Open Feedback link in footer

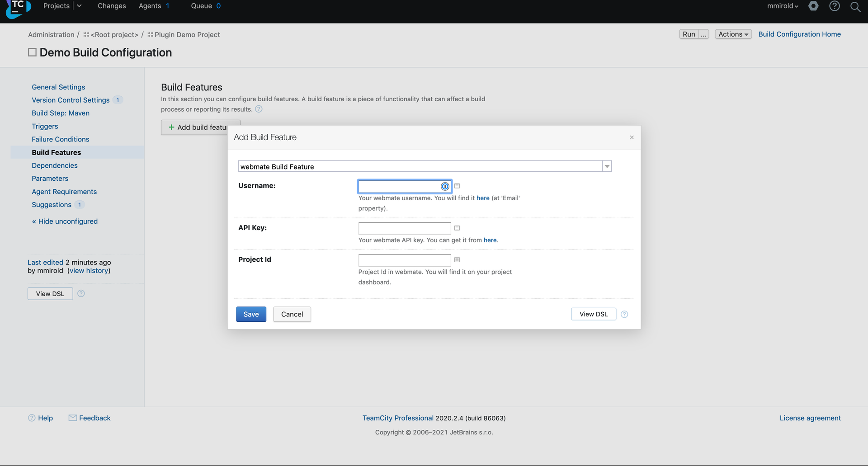coord(95,418)
